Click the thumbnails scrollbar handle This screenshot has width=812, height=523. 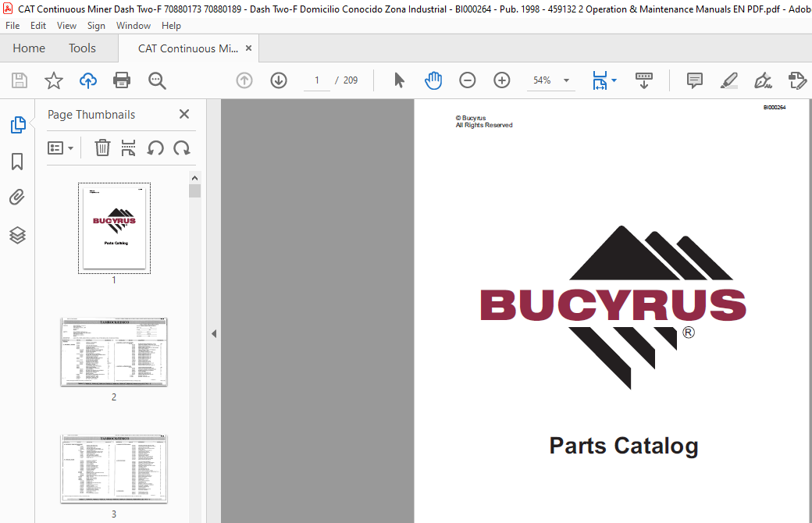tap(194, 191)
